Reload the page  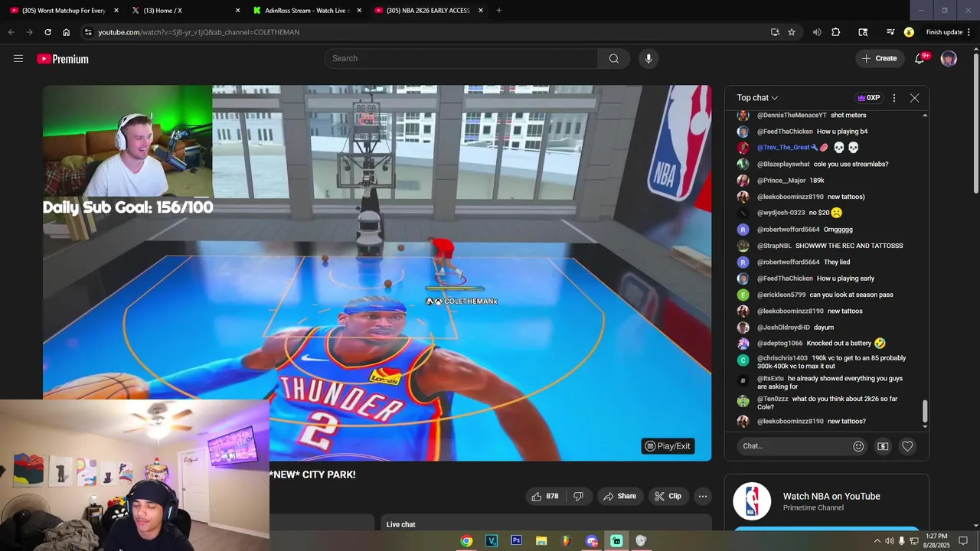click(x=47, y=32)
